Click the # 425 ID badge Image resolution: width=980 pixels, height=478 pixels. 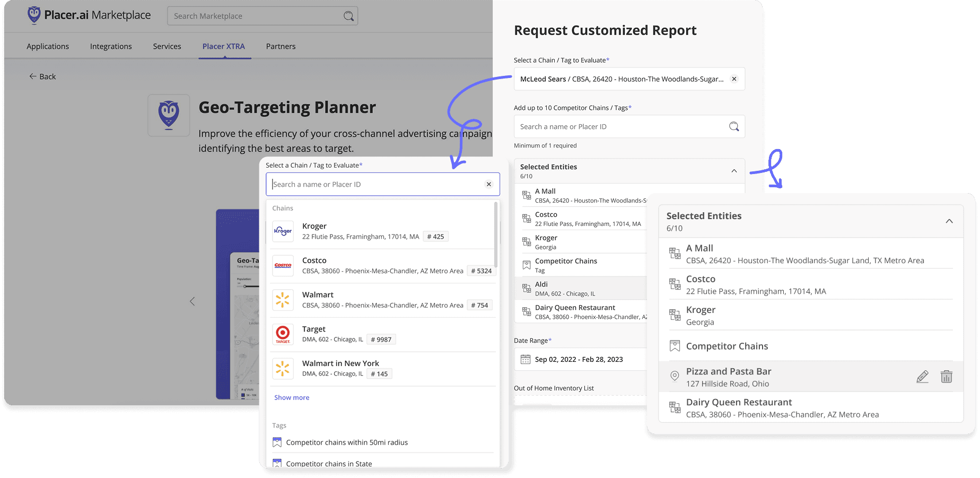click(436, 237)
